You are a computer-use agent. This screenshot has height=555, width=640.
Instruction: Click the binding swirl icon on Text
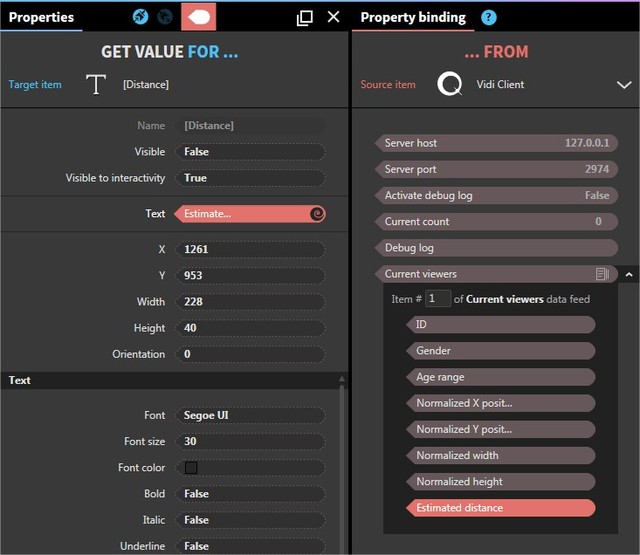(316, 214)
